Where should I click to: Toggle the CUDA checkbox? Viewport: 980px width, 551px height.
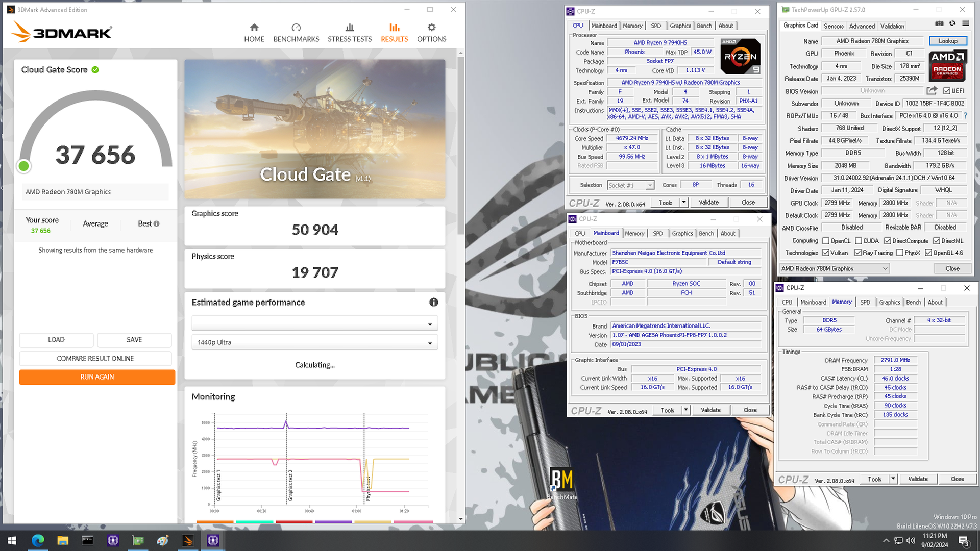[x=859, y=241]
